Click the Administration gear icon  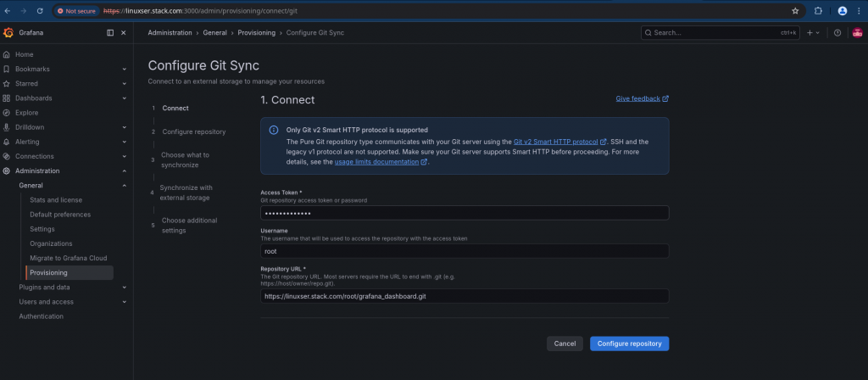point(7,170)
